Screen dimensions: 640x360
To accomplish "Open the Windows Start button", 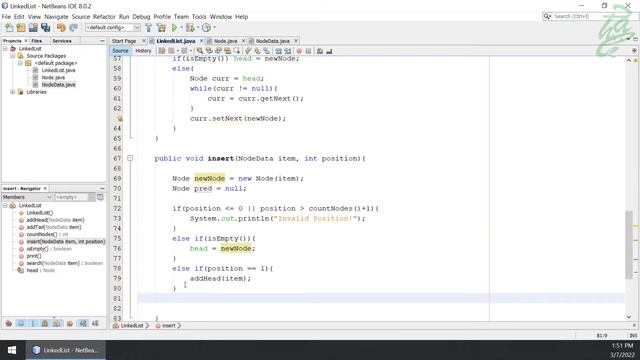I will coord(12,350).
